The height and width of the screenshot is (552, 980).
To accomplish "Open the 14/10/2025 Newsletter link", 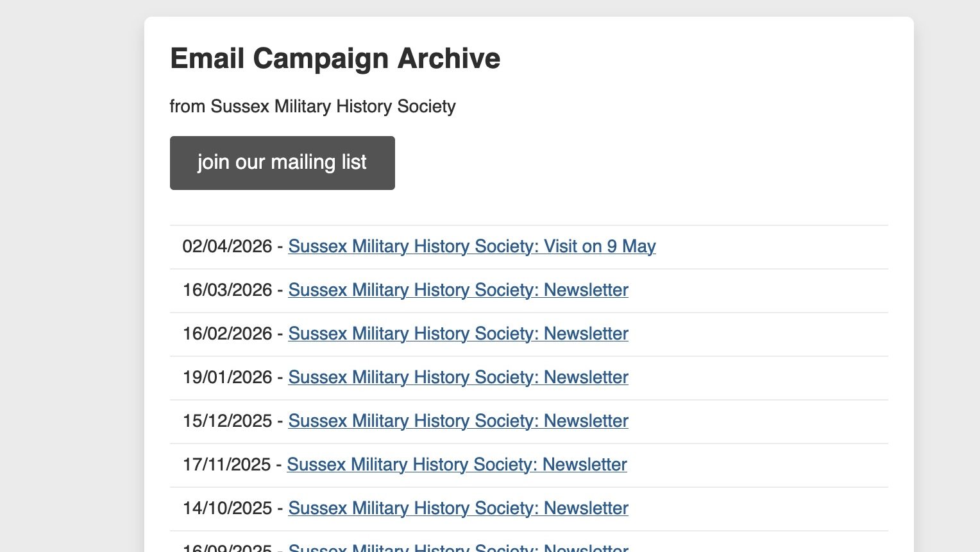I will (458, 508).
